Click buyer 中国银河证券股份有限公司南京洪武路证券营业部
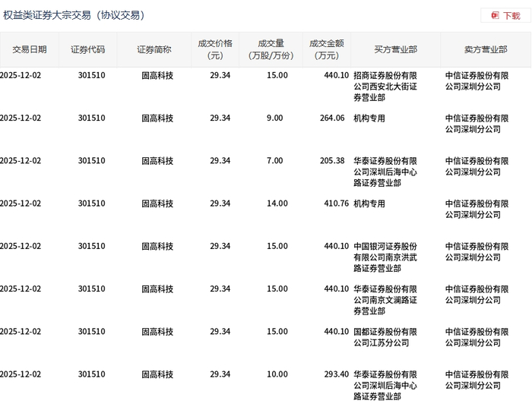This screenshot has width=532, height=410. click(x=385, y=257)
